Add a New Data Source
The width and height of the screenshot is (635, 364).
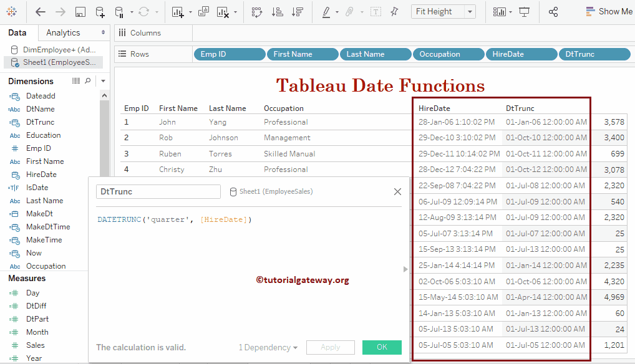(99, 11)
